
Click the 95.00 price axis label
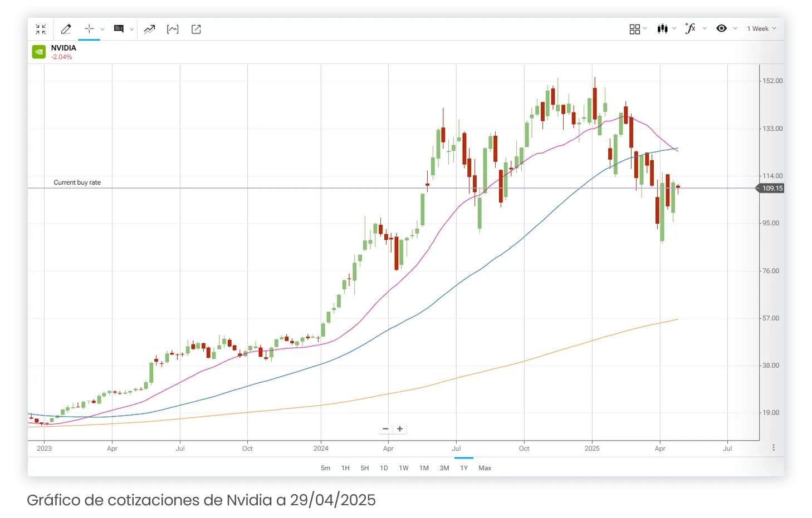point(771,223)
